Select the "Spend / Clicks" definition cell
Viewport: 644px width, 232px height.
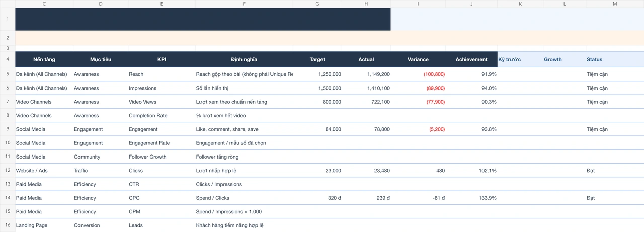(244, 198)
